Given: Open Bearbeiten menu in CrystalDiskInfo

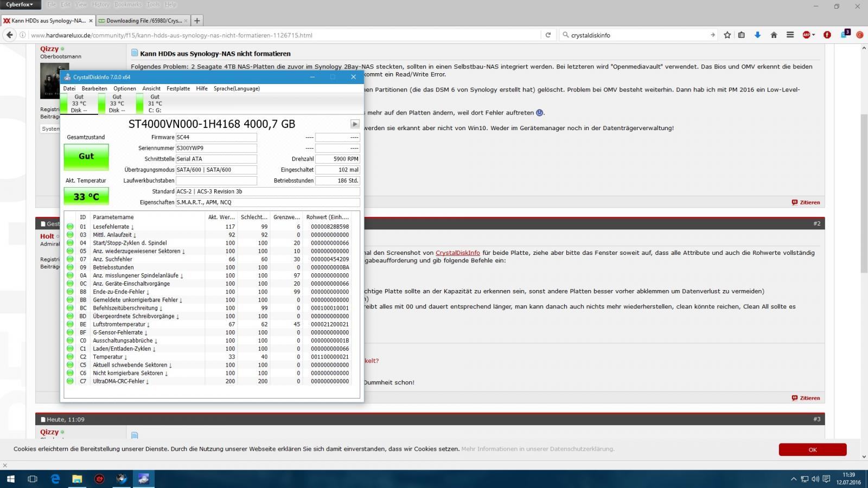Looking at the screenshot, I should tap(94, 88).
